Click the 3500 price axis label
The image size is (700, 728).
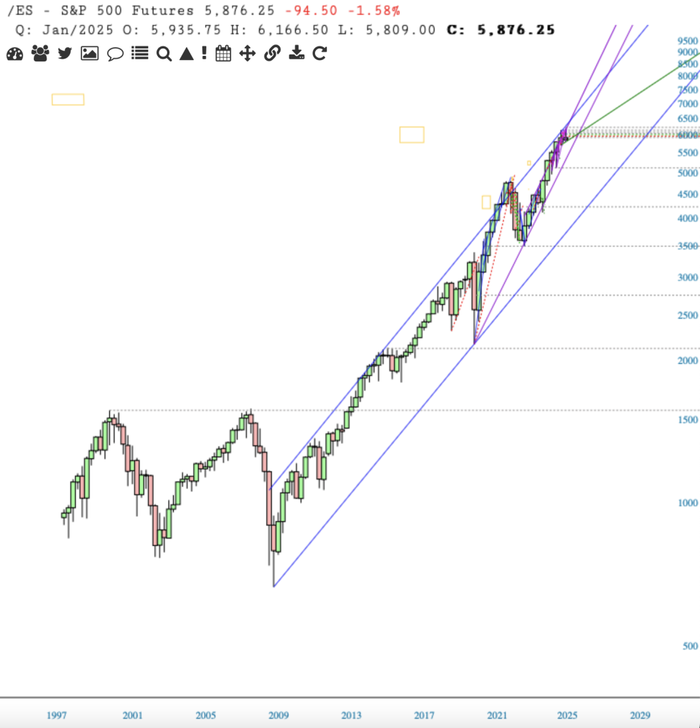point(688,246)
